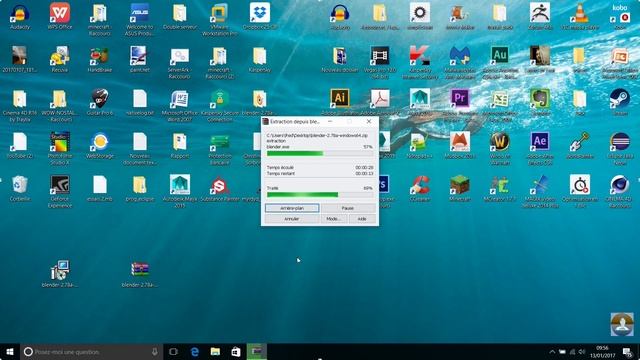This screenshot has height=360, width=640.
Task: Select the Rapport folder icon
Action: [180, 145]
